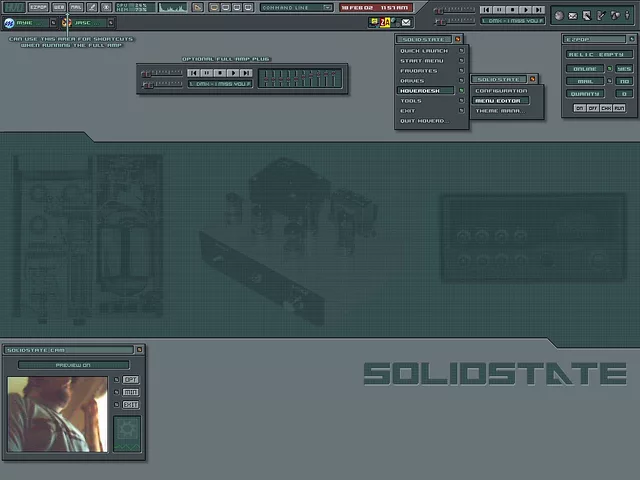Click the orange arrow icon next to the graph

(x=198, y=7)
